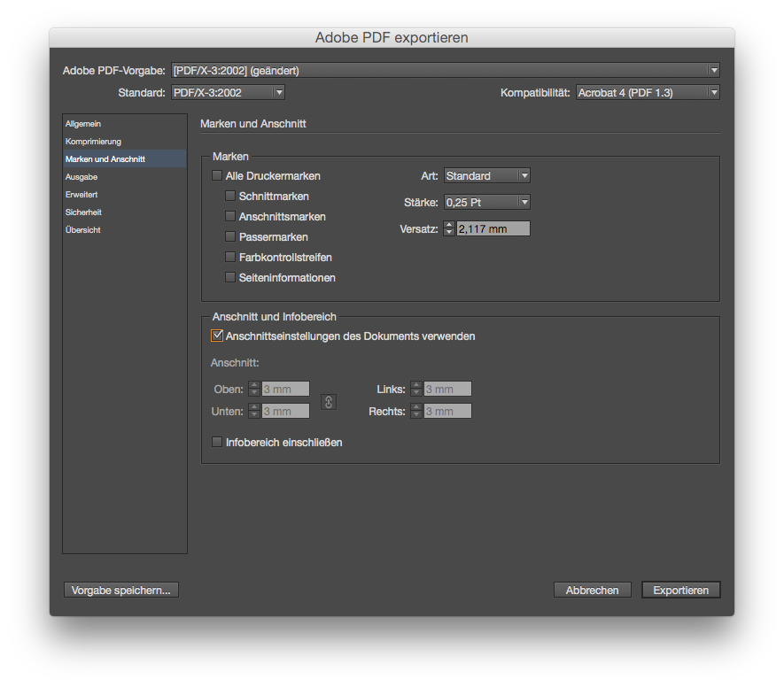Click the Links stepper arrows
The width and height of the screenshot is (784, 687).
point(416,389)
